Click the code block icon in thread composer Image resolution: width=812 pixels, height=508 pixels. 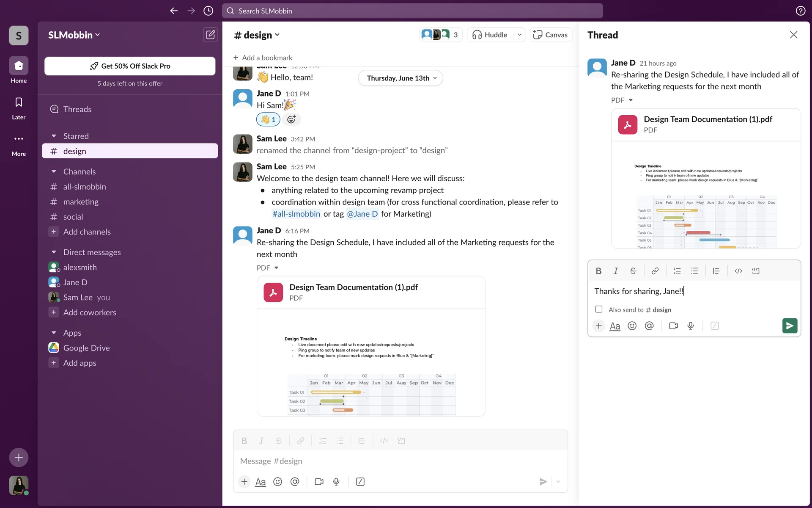pyautogui.click(x=755, y=271)
